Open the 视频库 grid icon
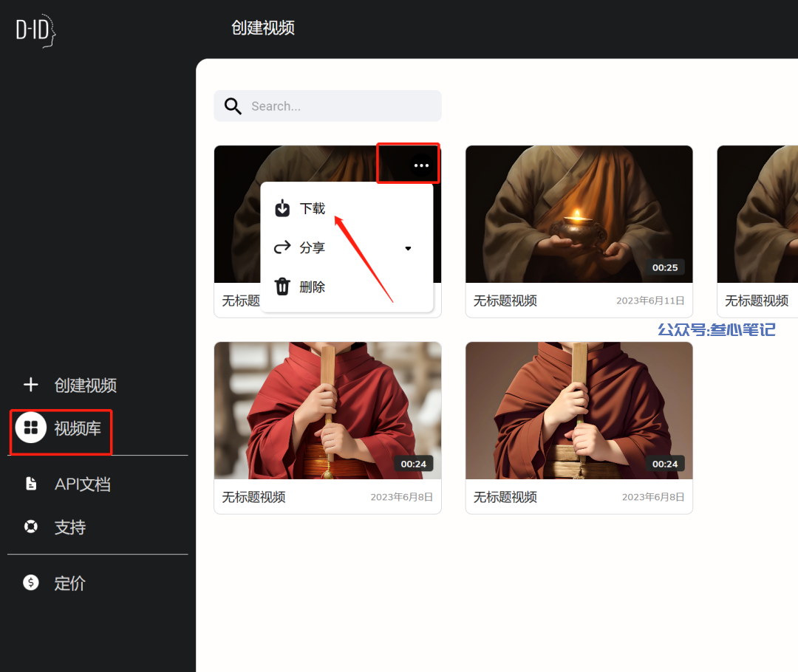The image size is (798, 672). tap(31, 428)
